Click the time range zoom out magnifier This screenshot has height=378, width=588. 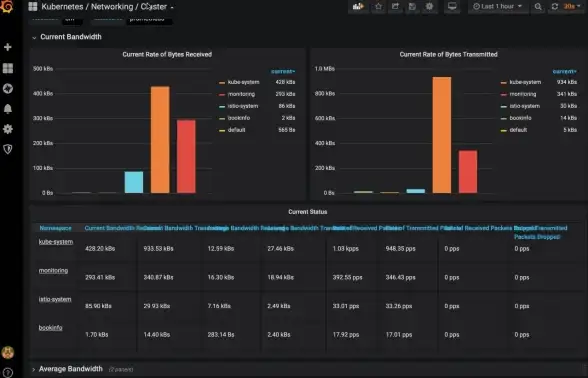(538, 7)
